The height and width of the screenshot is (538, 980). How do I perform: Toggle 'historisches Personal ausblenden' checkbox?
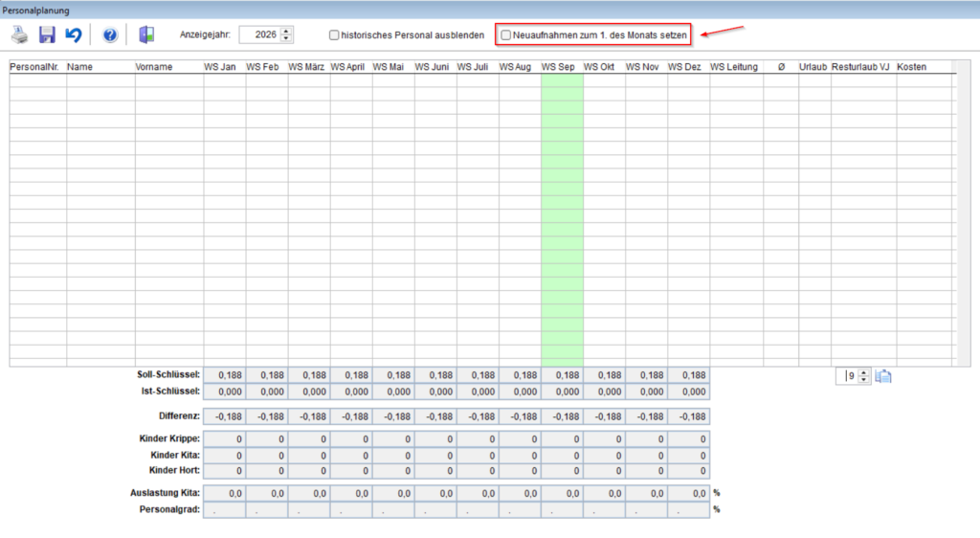334,35
